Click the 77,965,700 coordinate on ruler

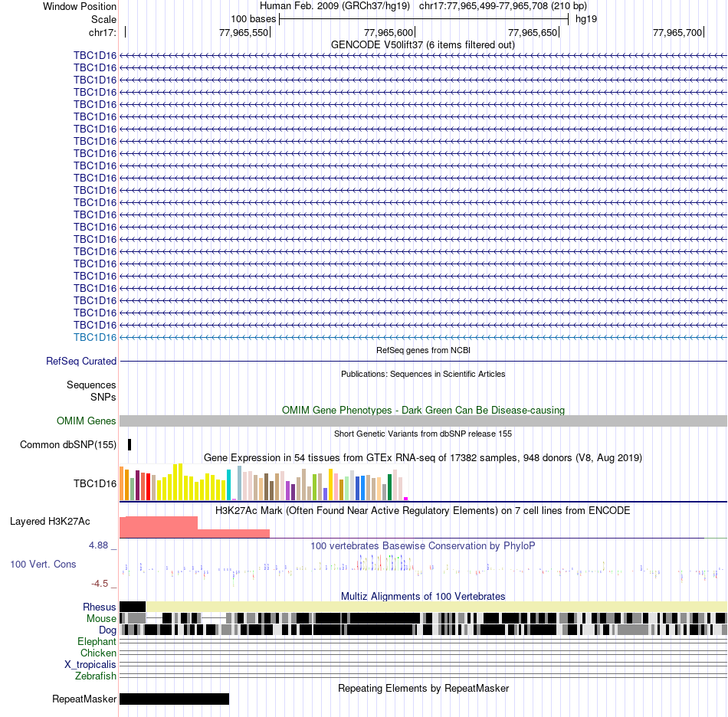[677, 32]
